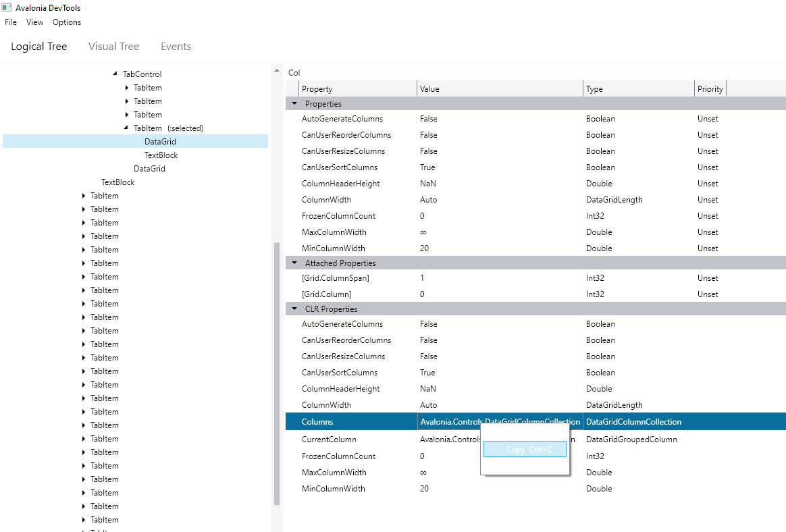Open the File menu
This screenshot has height=532, width=786.
coord(11,22)
